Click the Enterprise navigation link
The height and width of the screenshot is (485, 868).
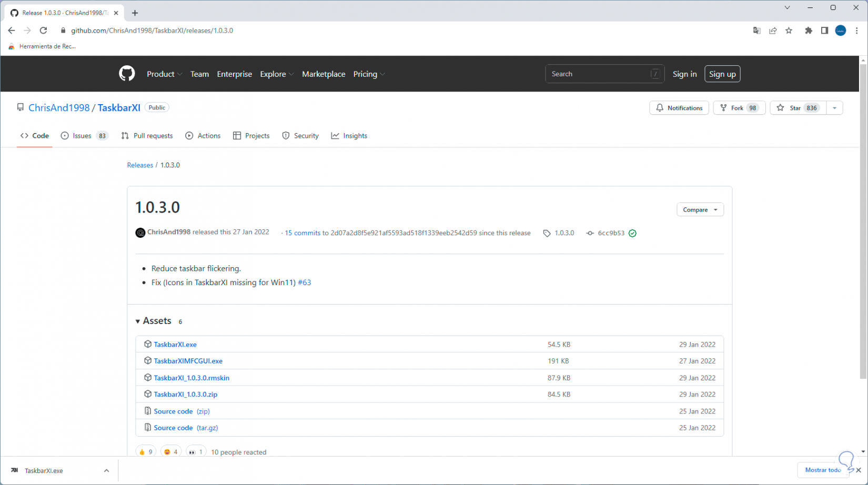point(235,74)
